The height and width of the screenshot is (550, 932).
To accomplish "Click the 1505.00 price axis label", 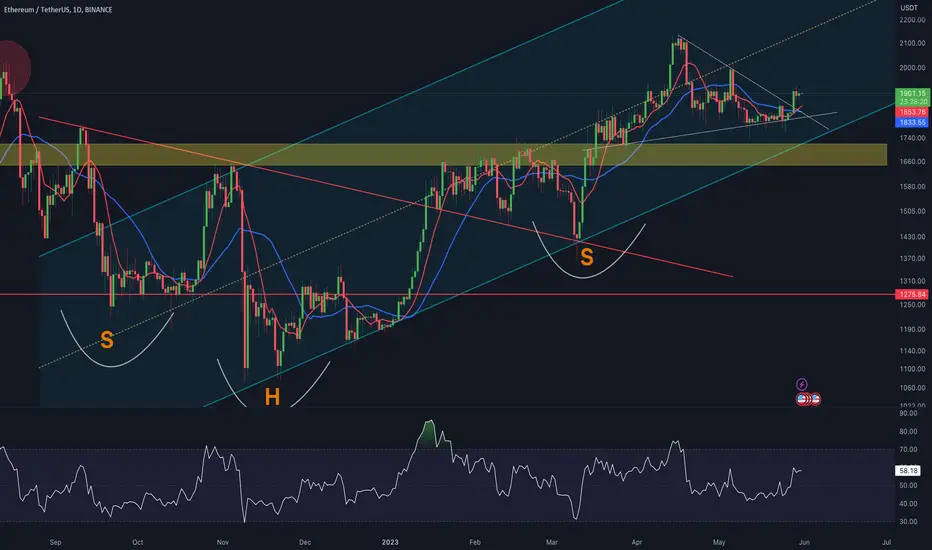I will pyautogui.click(x=912, y=211).
